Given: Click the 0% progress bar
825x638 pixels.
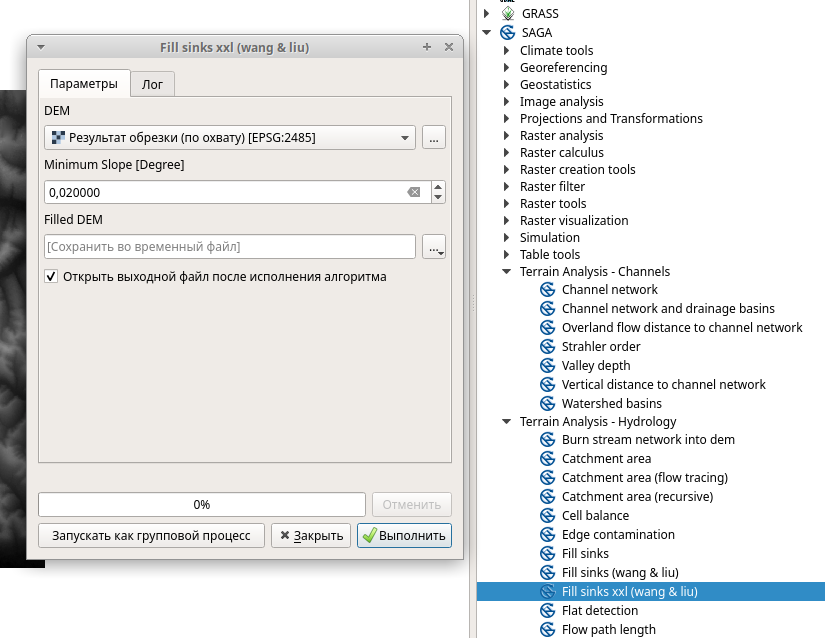Looking at the screenshot, I should coord(201,505).
